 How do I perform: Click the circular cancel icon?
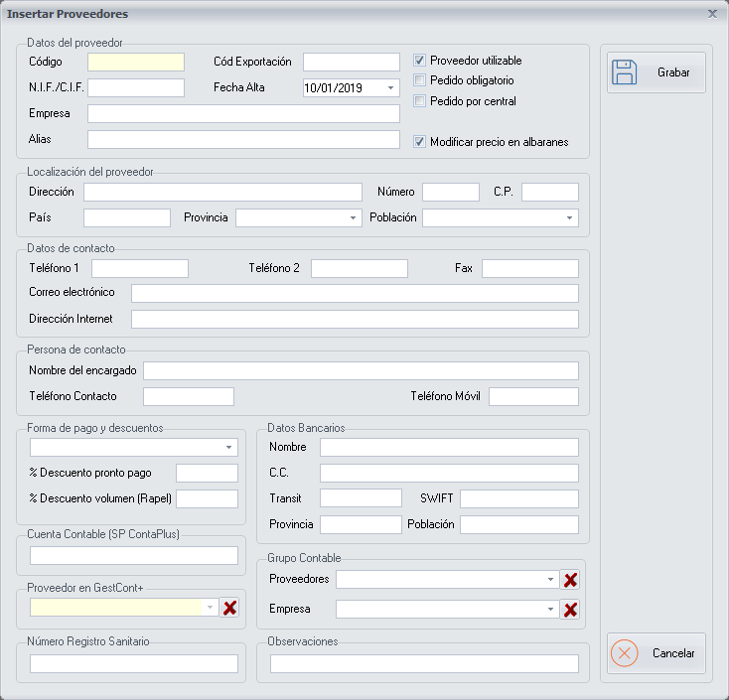[625, 654]
